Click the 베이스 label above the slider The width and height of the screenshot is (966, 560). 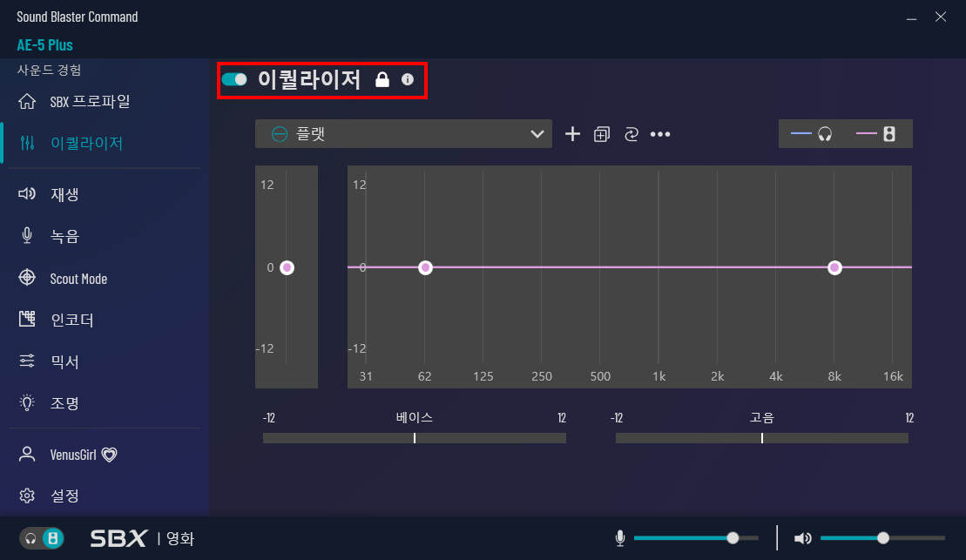(415, 418)
